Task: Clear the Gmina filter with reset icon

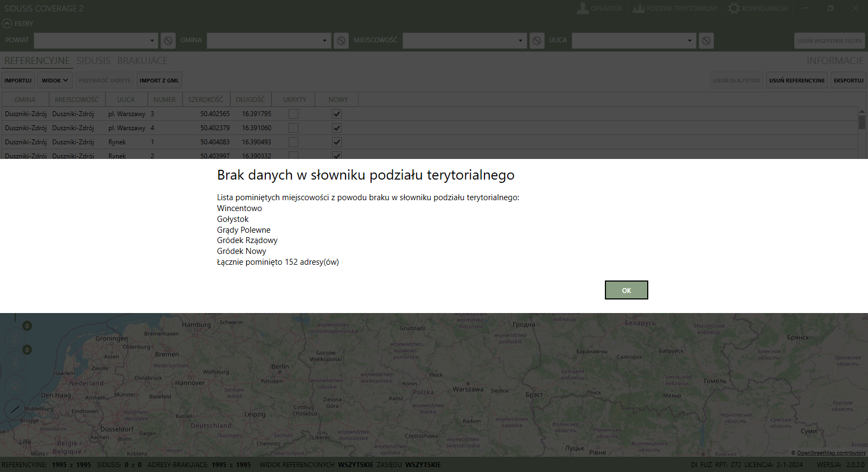Action: pyautogui.click(x=341, y=41)
